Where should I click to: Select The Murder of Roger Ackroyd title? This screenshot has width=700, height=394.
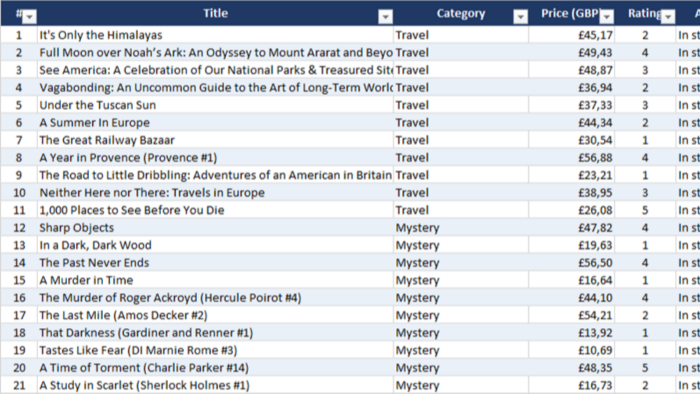215,298
